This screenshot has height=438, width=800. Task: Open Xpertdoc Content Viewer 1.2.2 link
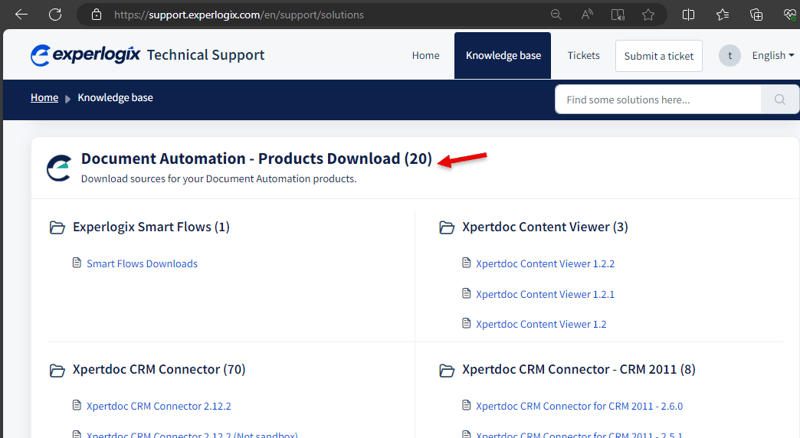pyautogui.click(x=544, y=264)
